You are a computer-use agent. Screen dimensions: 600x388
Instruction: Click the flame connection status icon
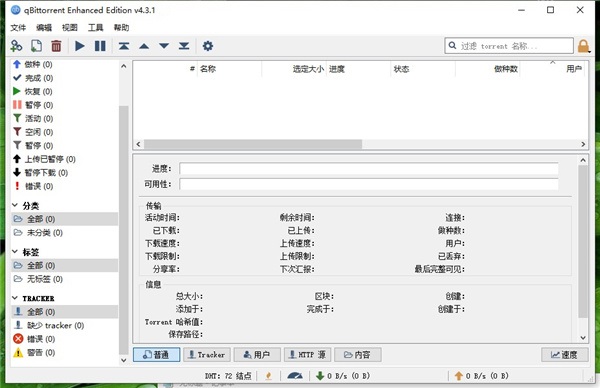(x=269, y=376)
